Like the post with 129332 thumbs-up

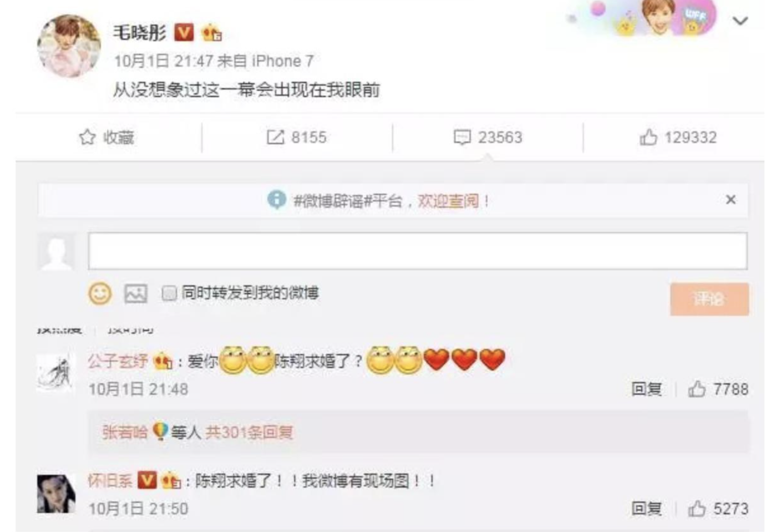pyautogui.click(x=648, y=137)
